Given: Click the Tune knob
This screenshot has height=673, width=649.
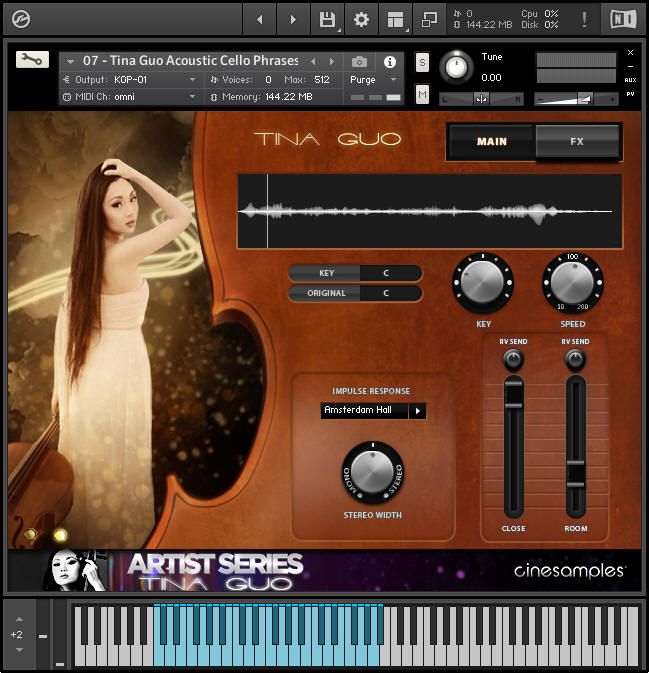Looking at the screenshot, I should point(456,67).
